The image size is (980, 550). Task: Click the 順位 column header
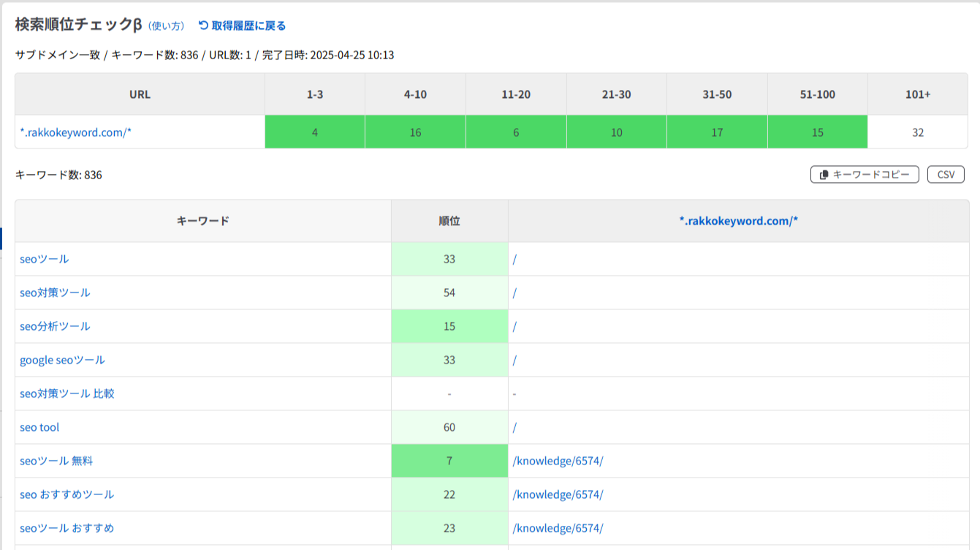pyautogui.click(x=449, y=221)
